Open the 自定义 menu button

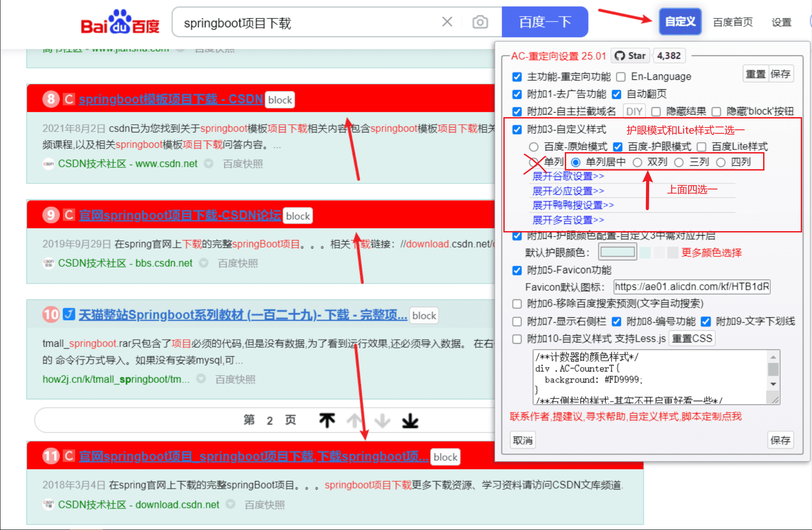click(x=680, y=21)
